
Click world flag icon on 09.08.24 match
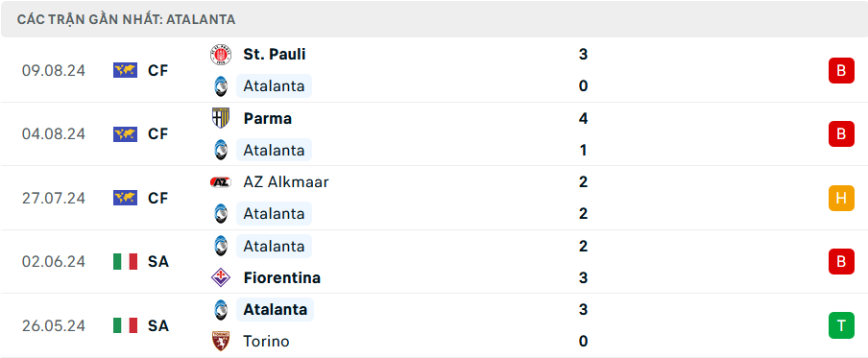[x=125, y=70]
